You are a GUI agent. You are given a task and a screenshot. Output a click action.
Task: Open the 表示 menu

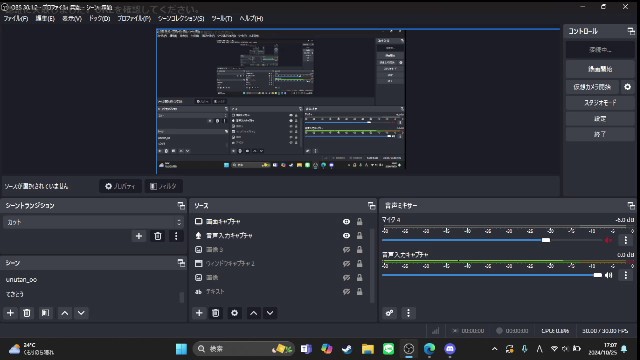pos(72,18)
